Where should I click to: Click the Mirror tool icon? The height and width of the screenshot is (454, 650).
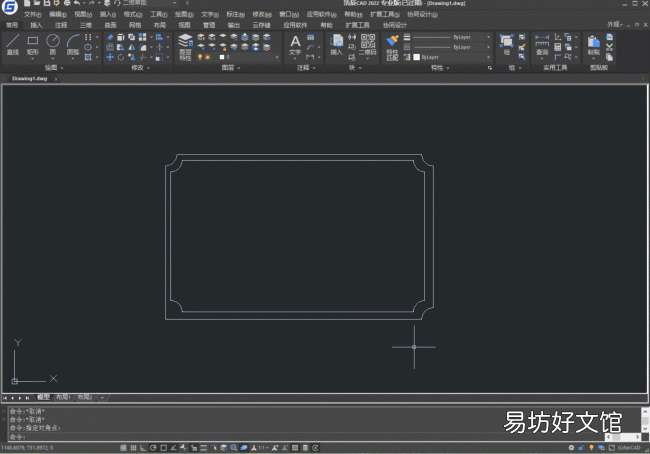(x=131, y=47)
